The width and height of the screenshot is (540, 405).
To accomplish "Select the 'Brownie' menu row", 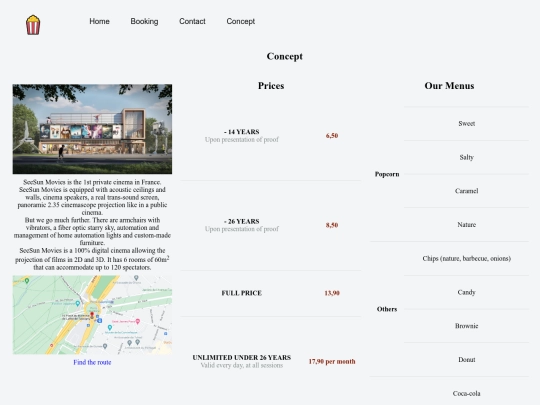I will [x=466, y=326].
